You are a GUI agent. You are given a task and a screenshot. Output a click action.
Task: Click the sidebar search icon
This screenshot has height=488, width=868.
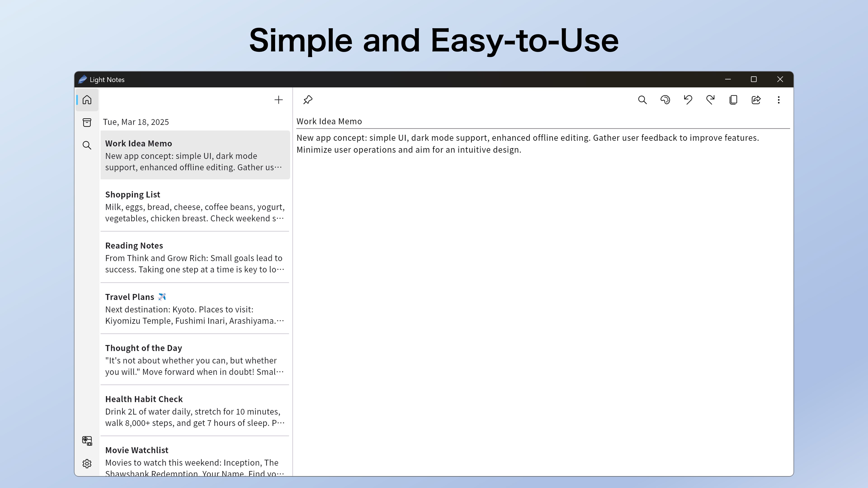(x=87, y=145)
